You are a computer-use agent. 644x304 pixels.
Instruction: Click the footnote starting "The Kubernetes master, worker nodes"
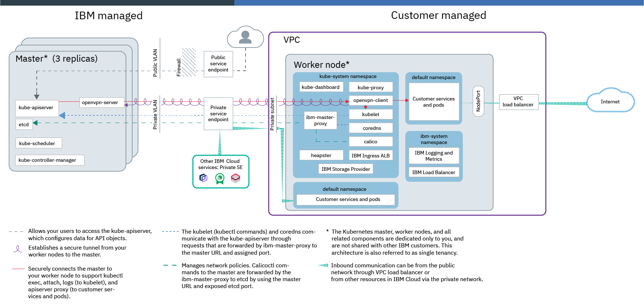397,242
